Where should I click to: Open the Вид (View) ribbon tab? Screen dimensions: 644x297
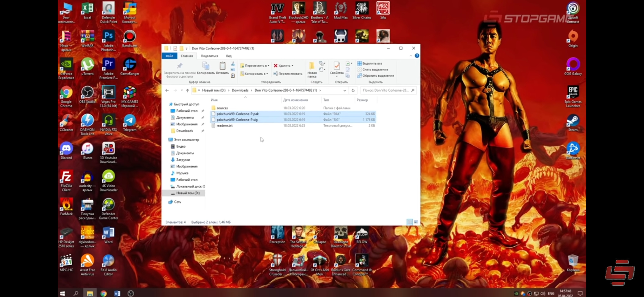[229, 56]
